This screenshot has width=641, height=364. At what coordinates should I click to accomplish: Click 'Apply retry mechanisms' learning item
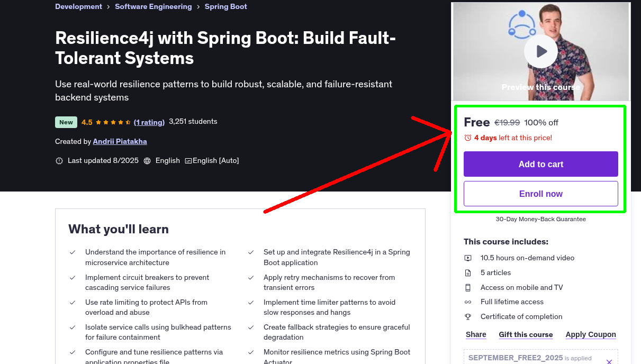click(329, 283)
